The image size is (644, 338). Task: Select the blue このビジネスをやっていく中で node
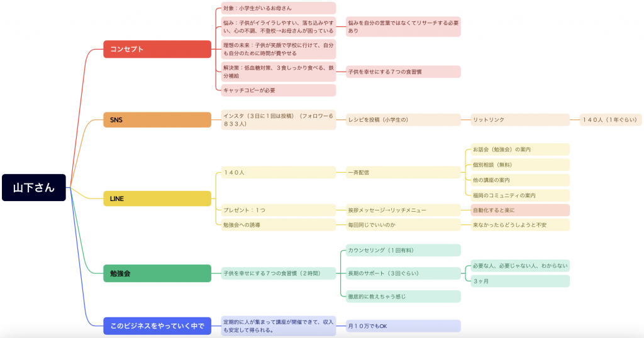tap(157, 326)
